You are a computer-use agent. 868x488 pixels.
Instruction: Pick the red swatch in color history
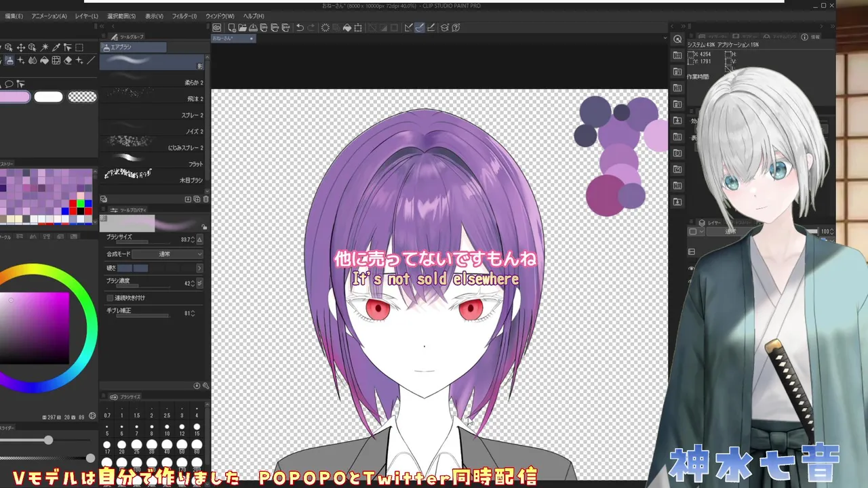[73, 203]
